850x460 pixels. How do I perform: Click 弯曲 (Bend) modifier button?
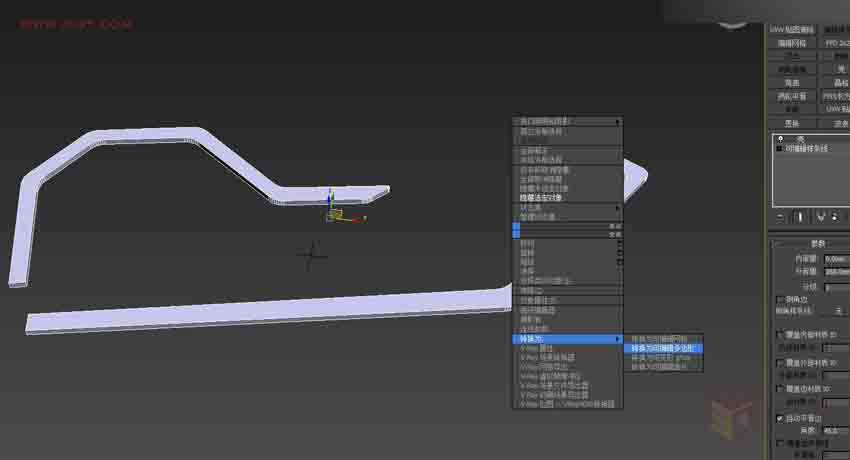coord(792,83)
